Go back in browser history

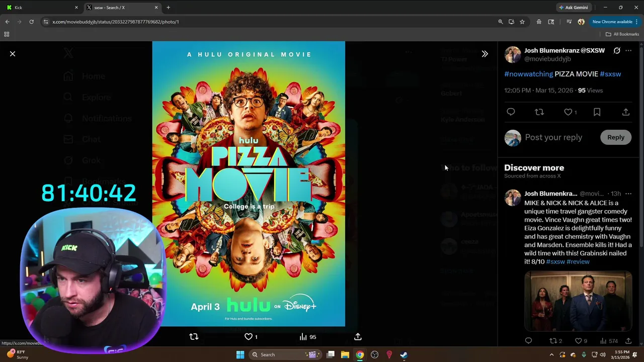point(7,22)
